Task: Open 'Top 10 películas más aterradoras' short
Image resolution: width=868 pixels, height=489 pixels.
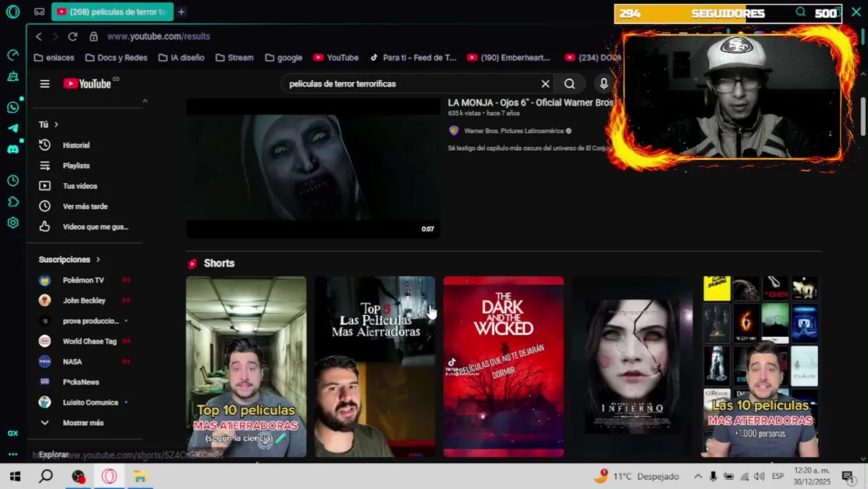Action: pyautogui.click(x=246, y=367)
